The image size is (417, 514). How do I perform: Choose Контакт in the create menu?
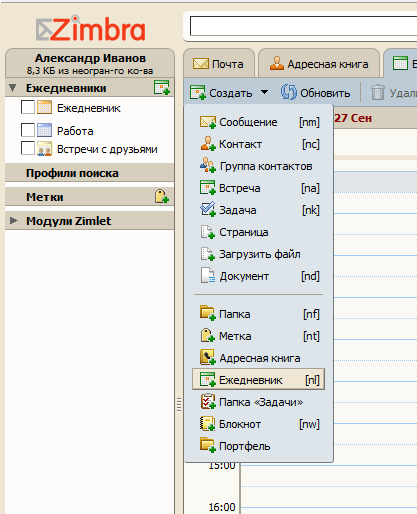tap(259, 144)
